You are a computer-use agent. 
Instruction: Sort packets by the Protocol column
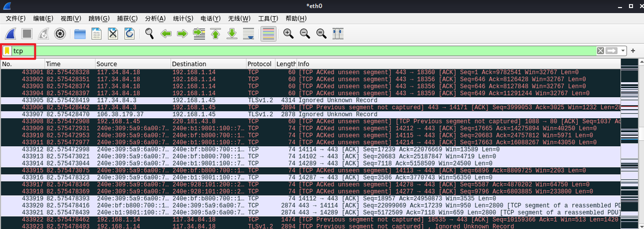click(x=259, y=64)
